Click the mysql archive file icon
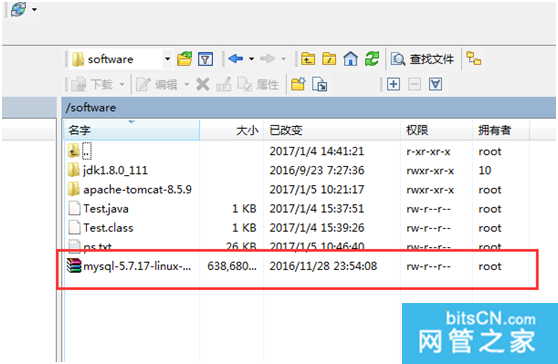 click(74, 266)
